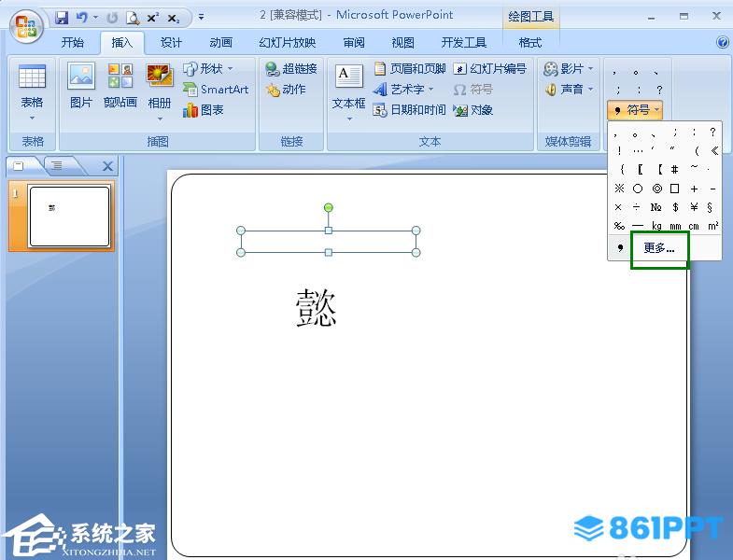Expand the 表格 table dropdown
The width and height of the screenshot is (733, 560).
pos(32,119)
